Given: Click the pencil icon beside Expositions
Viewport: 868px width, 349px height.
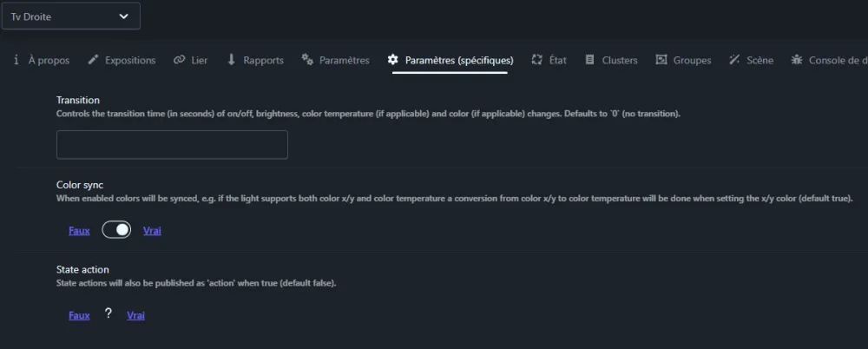Looking at the screenshot, I should click(93, 60).
